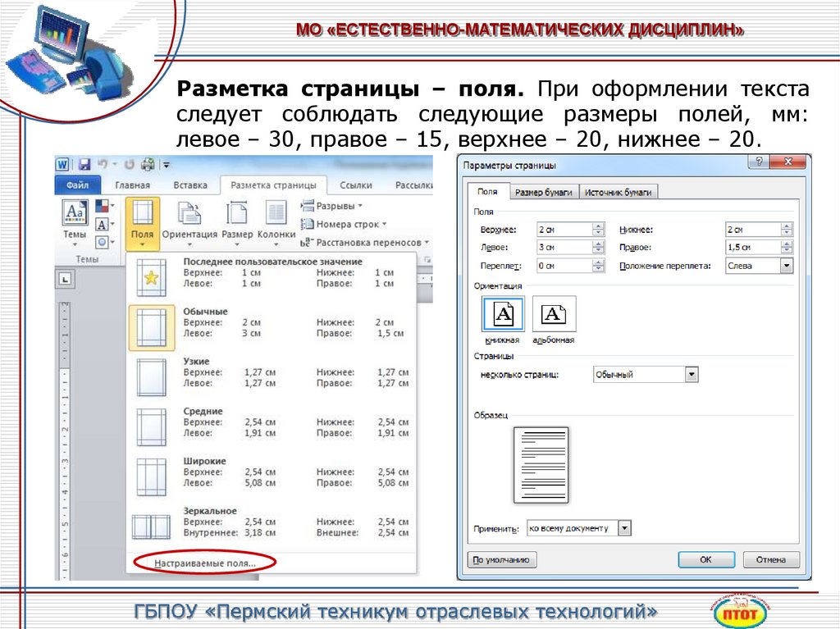Open the Разрывы breaks menu
This screenshot has width=840, height=629.
(331, 206)
